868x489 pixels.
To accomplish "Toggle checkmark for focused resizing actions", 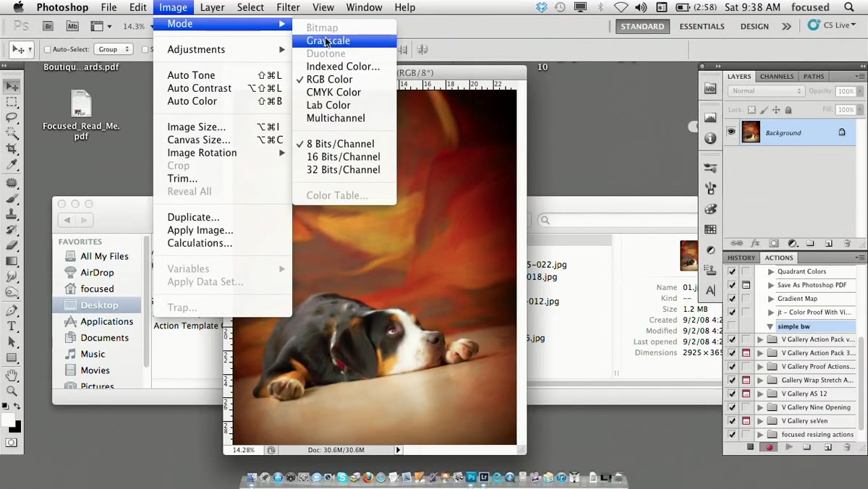I will pyautogui.click(x=732, y=435).
